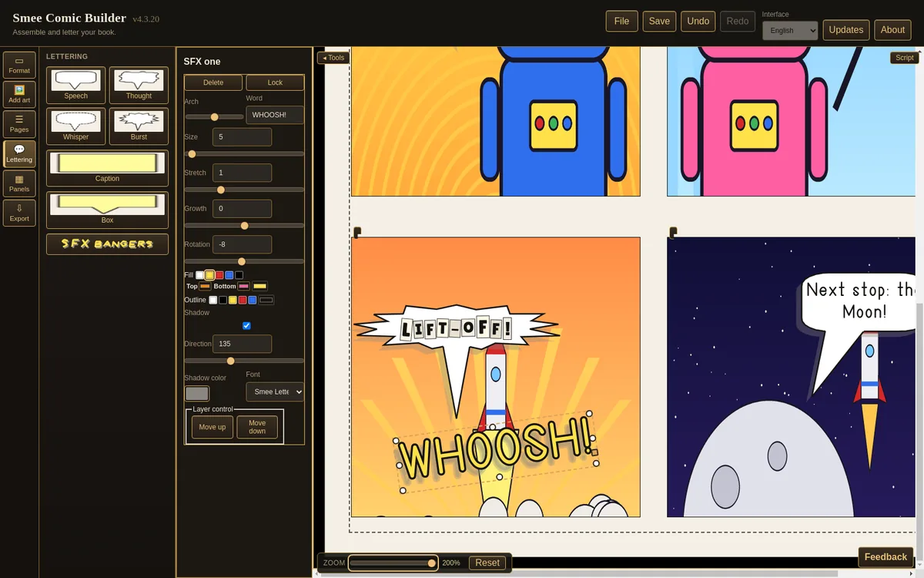Click the Word input field

pos(275,115)
